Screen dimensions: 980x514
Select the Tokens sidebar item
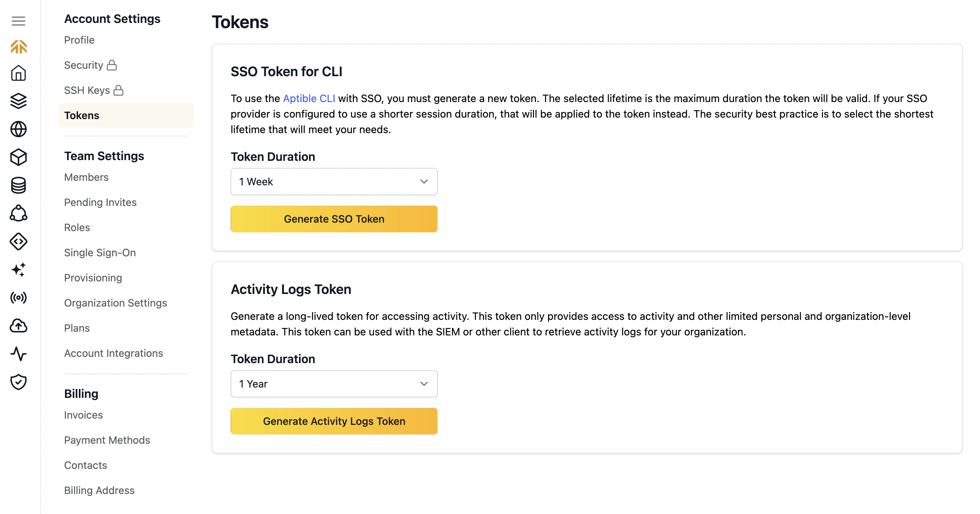click(x=126, y=115)
